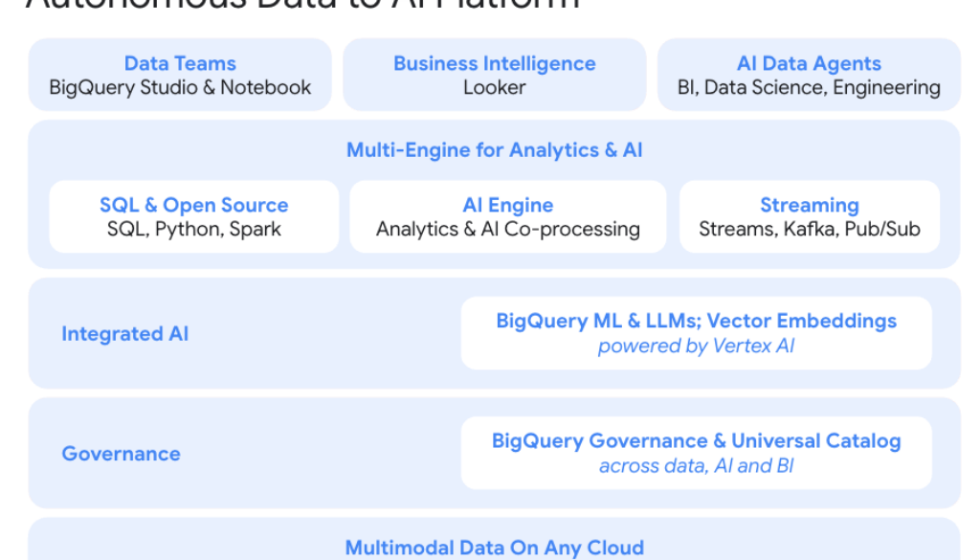Select the AI Data Agents heading
Screen dimensions: 980x560
click(809, 64)
